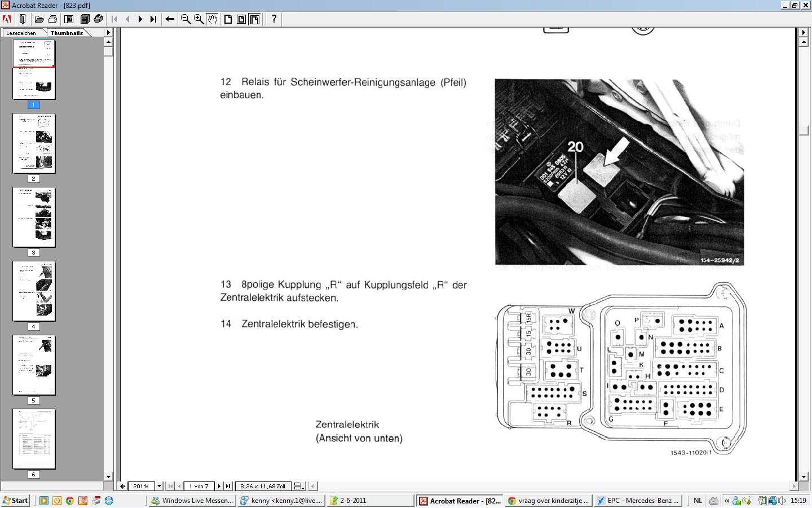
Task: Click status bar previous page button
Action: pyautogui.click(x=180, y=486)
